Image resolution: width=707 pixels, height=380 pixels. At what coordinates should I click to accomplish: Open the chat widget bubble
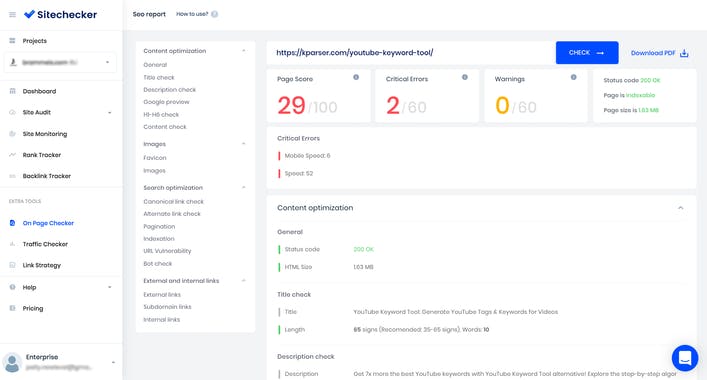[x=684, y=358]
